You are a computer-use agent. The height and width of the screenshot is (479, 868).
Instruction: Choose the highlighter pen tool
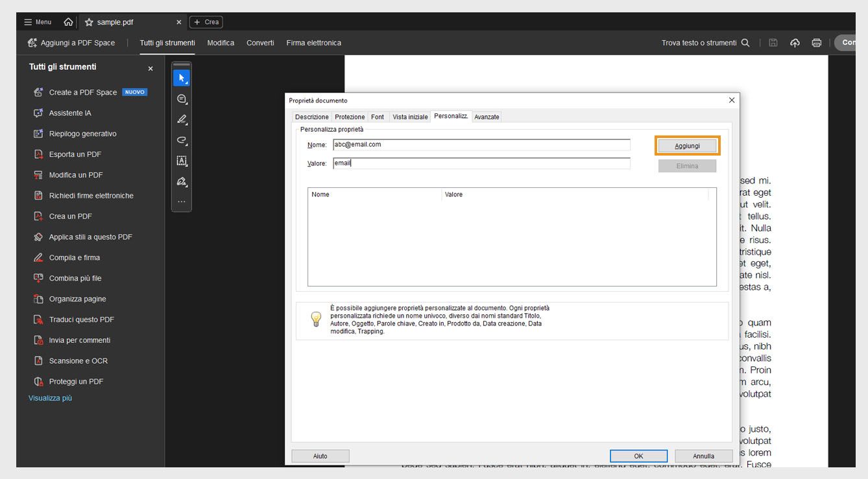(182, 120)
